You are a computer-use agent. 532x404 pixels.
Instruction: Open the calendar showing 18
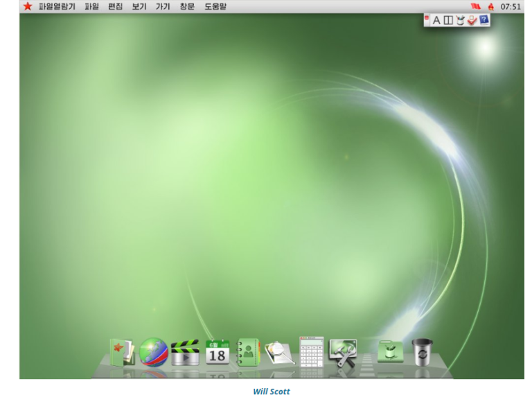coord(217,351)
